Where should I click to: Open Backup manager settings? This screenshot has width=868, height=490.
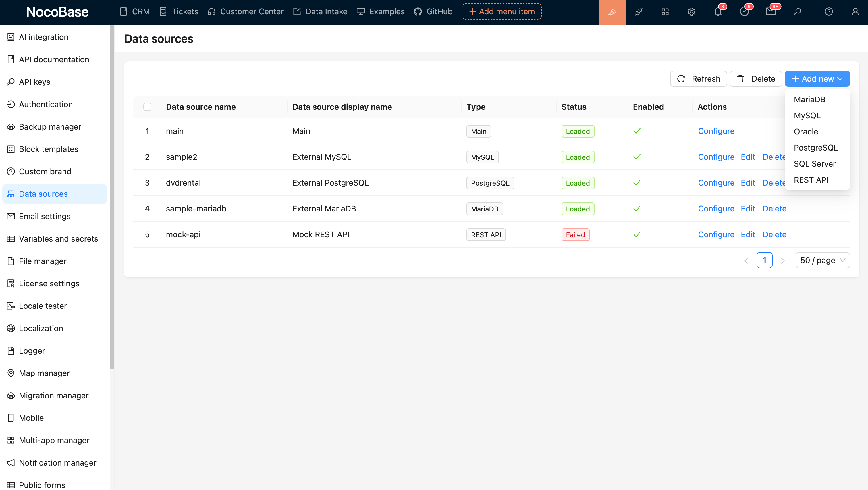(55, 127)
